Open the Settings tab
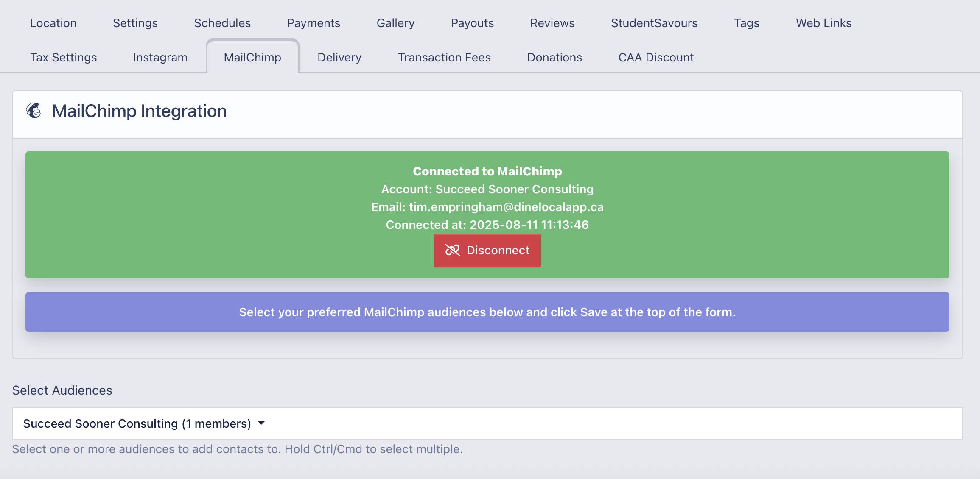The image size is (980, 479). click(135, 23)
